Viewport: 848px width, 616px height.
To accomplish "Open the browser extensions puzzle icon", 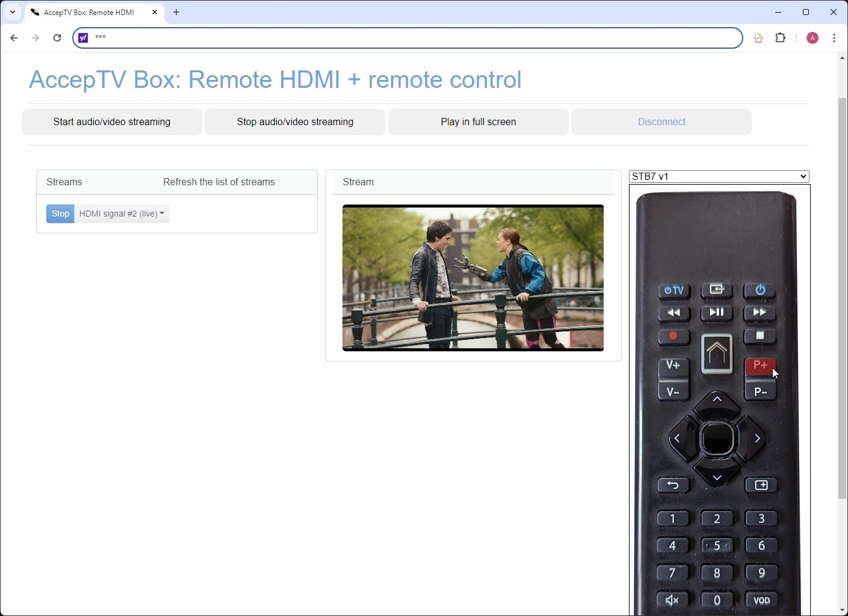I will coord(781,38).
